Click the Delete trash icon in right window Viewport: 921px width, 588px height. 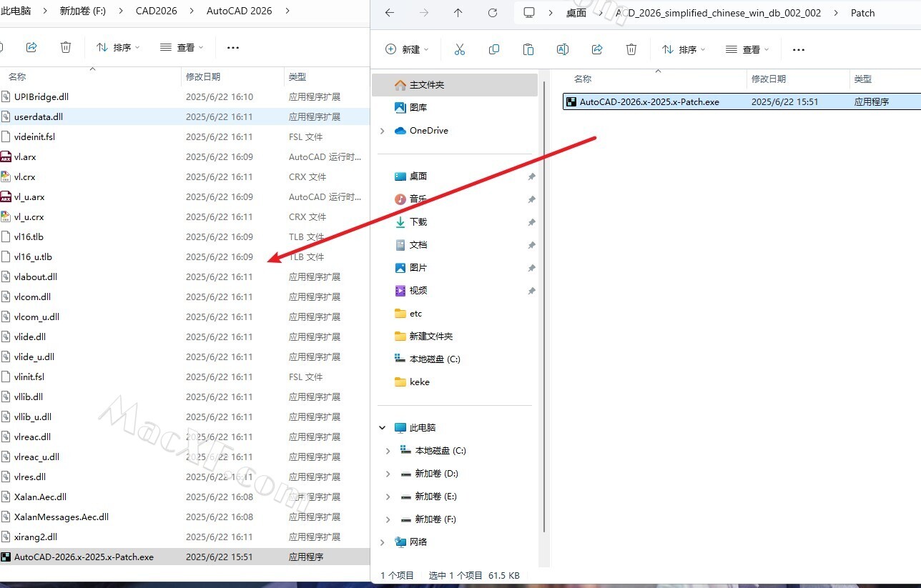point(631,49)
